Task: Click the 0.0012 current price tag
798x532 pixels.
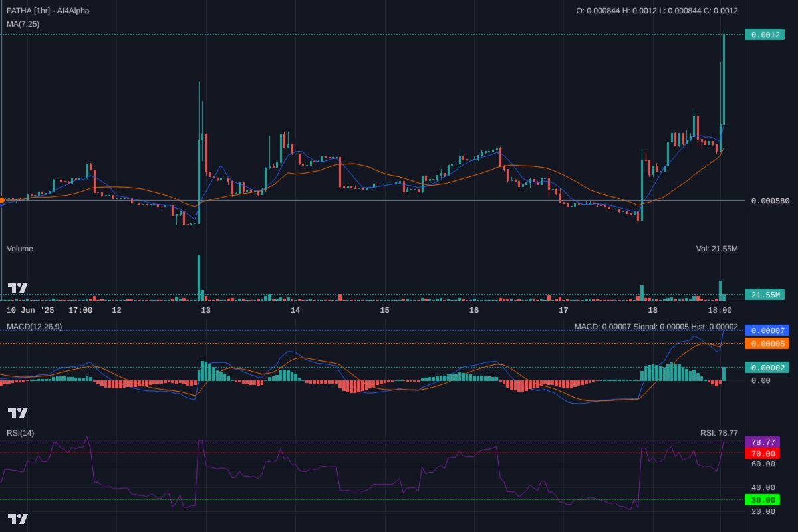Action: [x=765, y=35]
